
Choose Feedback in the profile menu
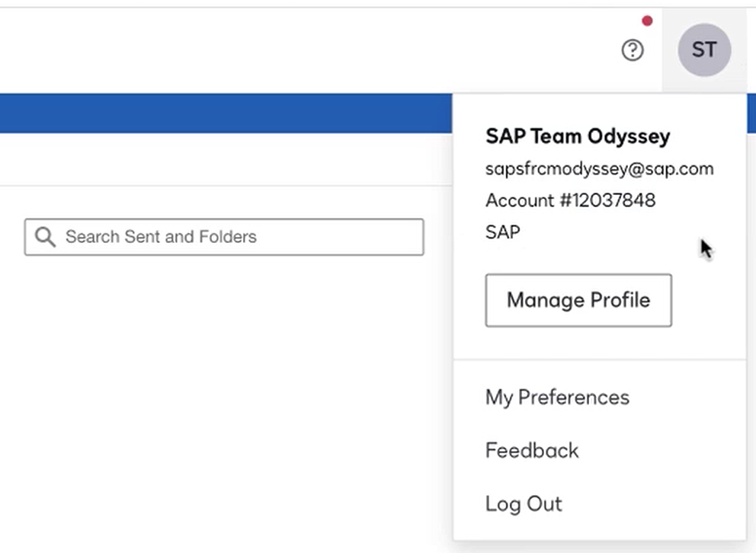click(x=532, y=450)
